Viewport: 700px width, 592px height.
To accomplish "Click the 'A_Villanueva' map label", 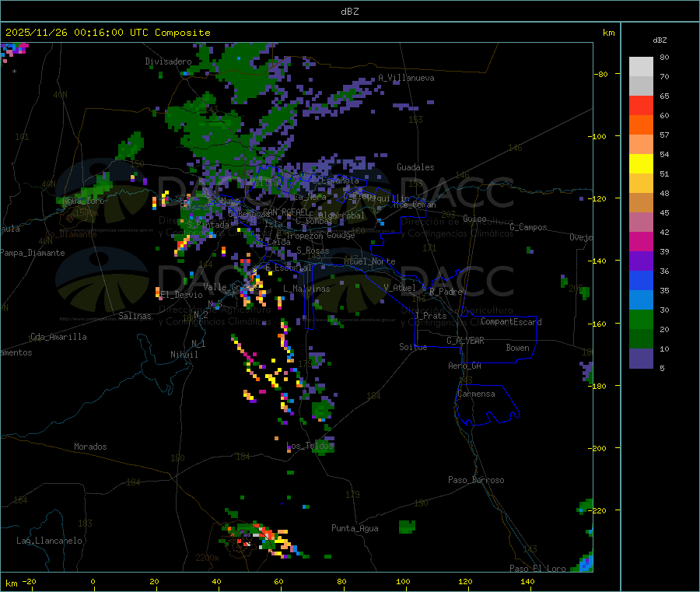I will (x=406, y=78).
